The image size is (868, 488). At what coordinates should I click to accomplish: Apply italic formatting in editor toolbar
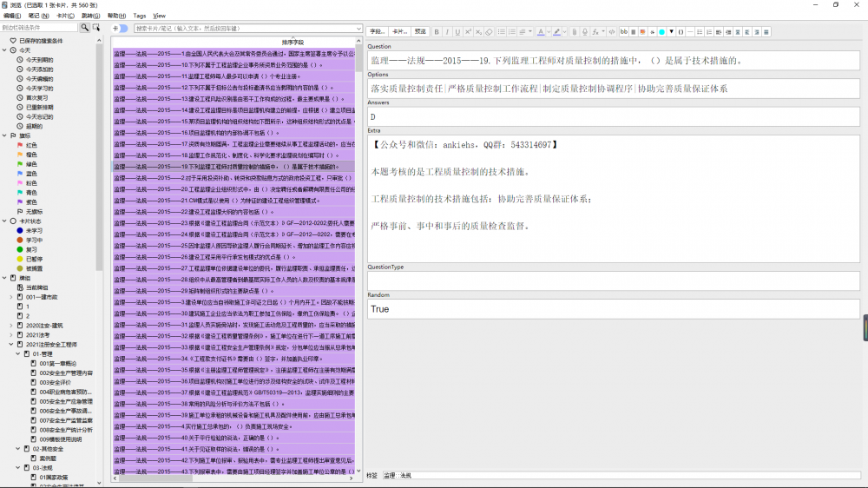[447, 32]
